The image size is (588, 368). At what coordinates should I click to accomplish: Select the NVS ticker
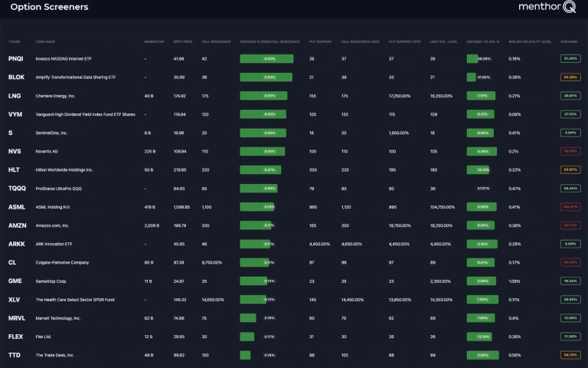[x=15, y=151]
